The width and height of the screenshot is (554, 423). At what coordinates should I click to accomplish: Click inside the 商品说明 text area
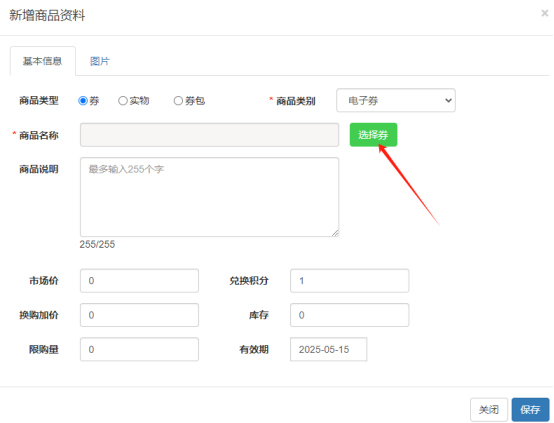coord(210,197)
